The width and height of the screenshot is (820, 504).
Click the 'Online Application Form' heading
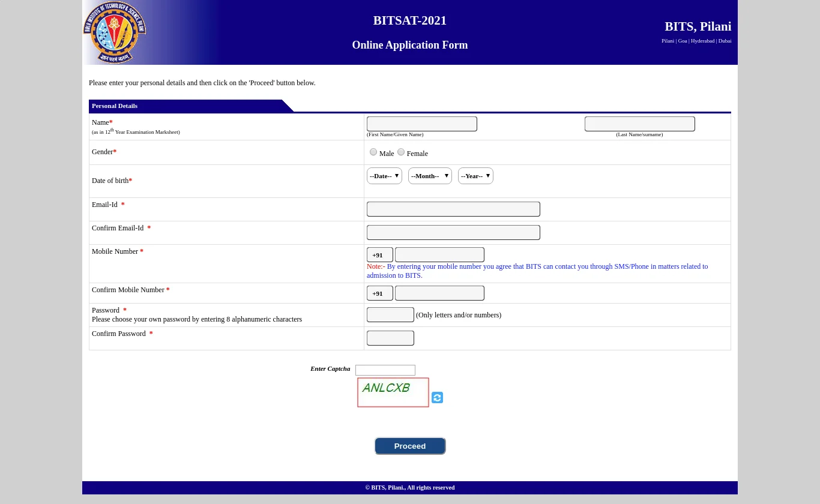click(x=410, y=45)
